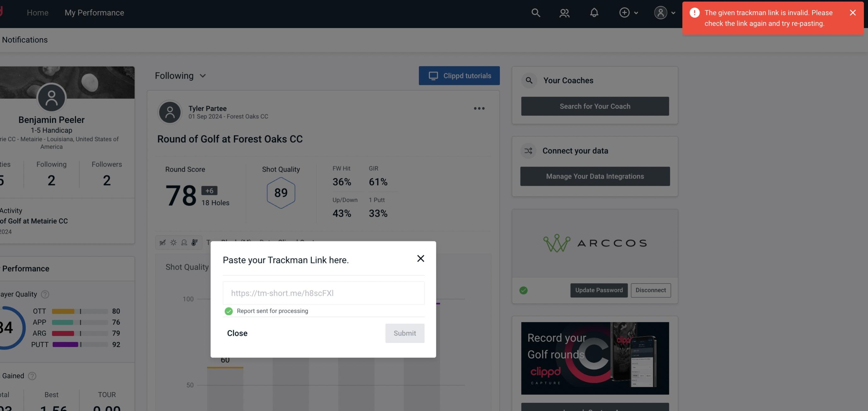The width and height of the screenshot is (868, 411).
Task: Click the Close button on Trackman dialog
Action: click(237, 333)
